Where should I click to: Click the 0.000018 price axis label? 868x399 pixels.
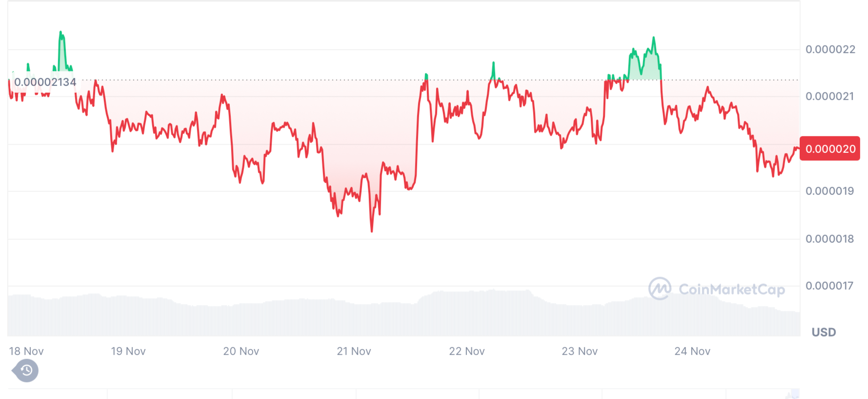coord(830,239)
